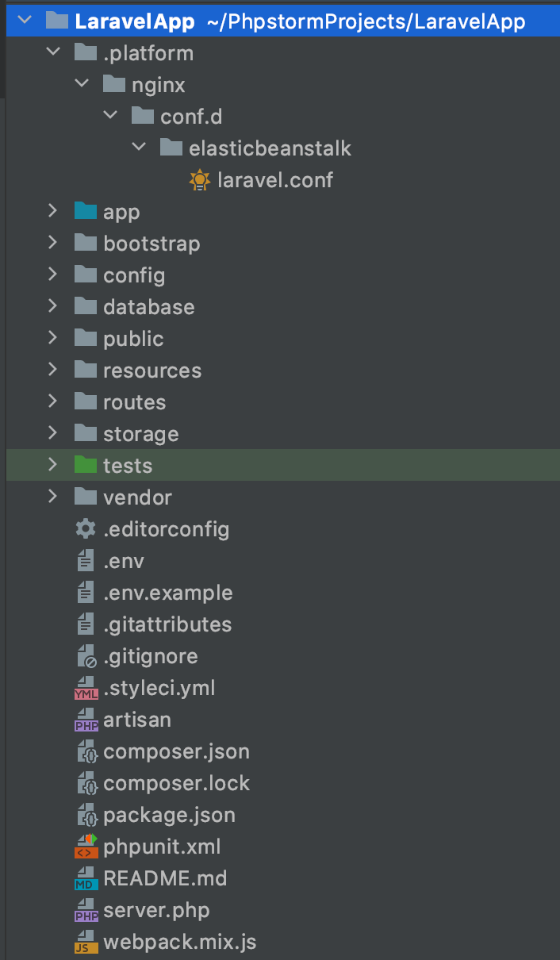
Task: Expand the resources folder chevron
Action: (53, 370)
